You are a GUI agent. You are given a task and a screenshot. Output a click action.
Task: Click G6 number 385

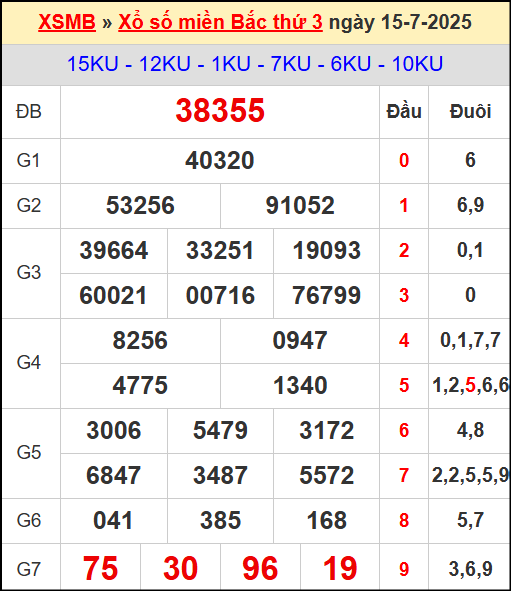[x=220, y=521]
